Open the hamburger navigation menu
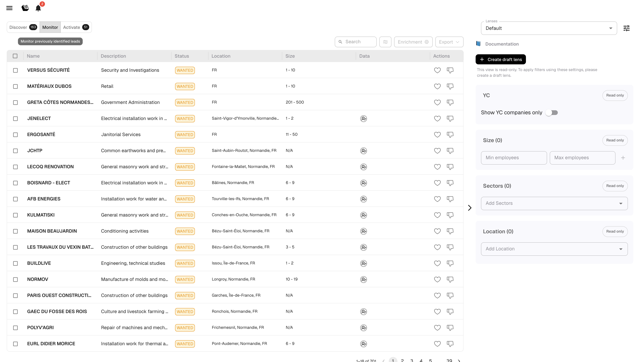The width and height of the screenshot is (644, 362). pos(9,8)
